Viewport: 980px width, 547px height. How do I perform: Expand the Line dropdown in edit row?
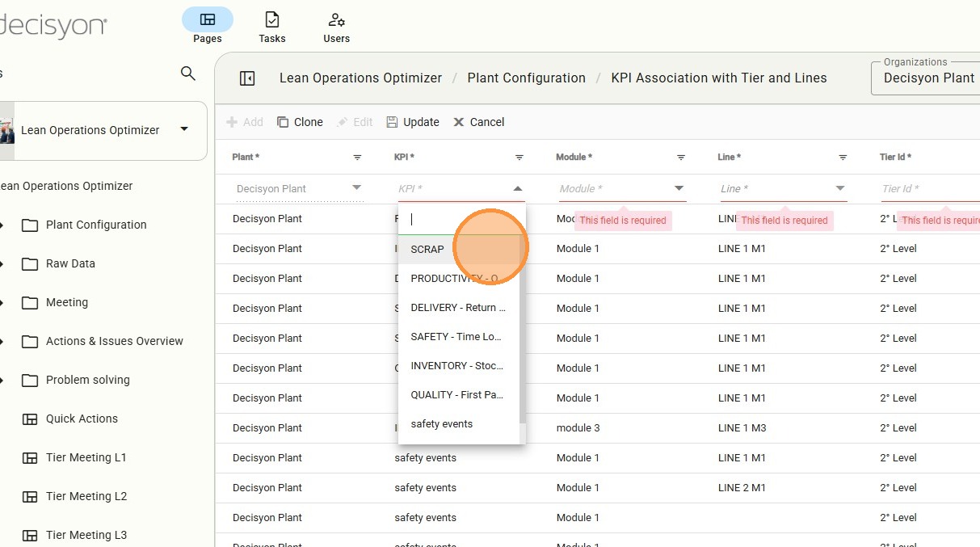[x=840, y=188]
